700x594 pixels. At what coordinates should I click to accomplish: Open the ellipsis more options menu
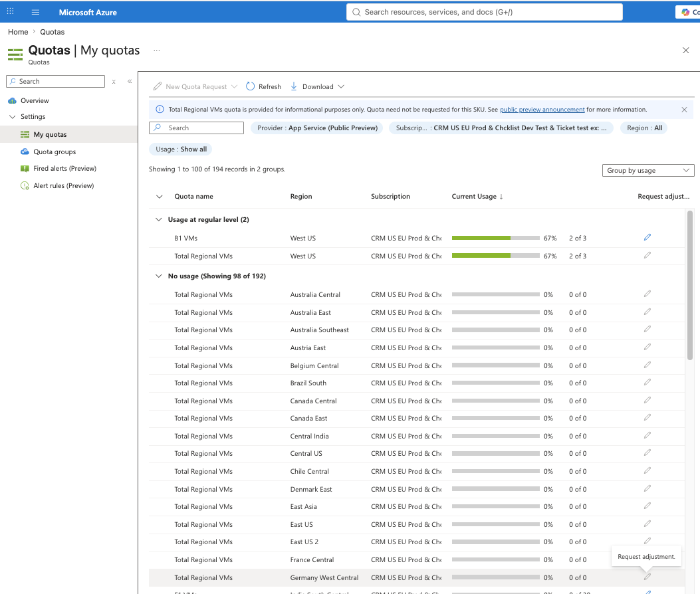pos(157,50)
